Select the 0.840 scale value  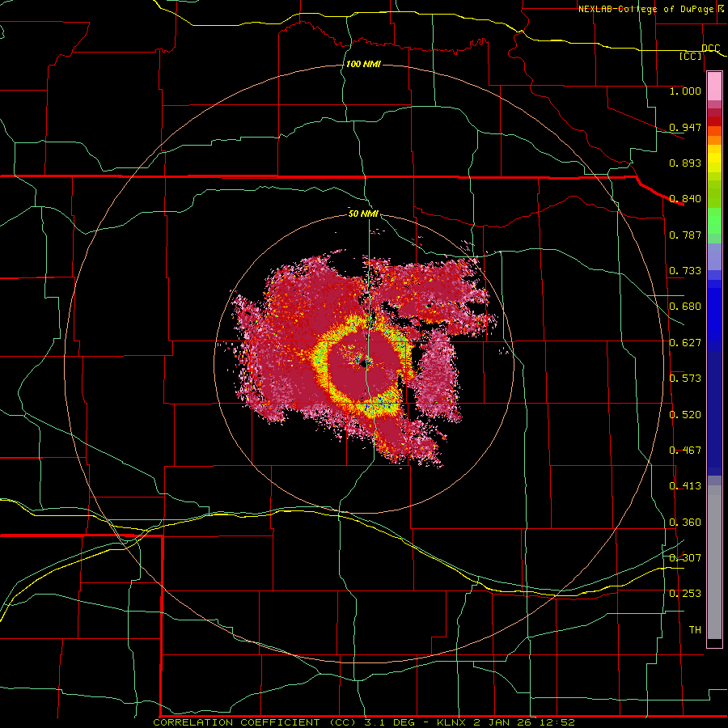click(685, 199)
